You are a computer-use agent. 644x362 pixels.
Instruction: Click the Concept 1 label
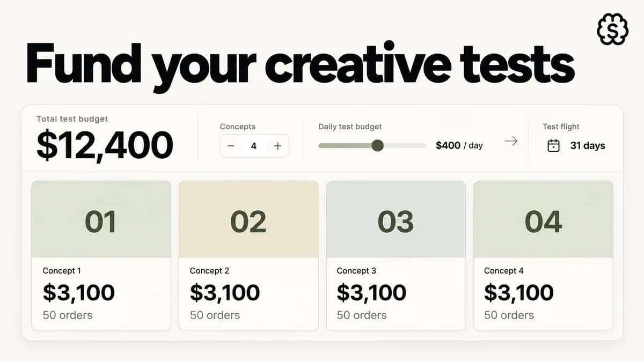coord(62,271)
